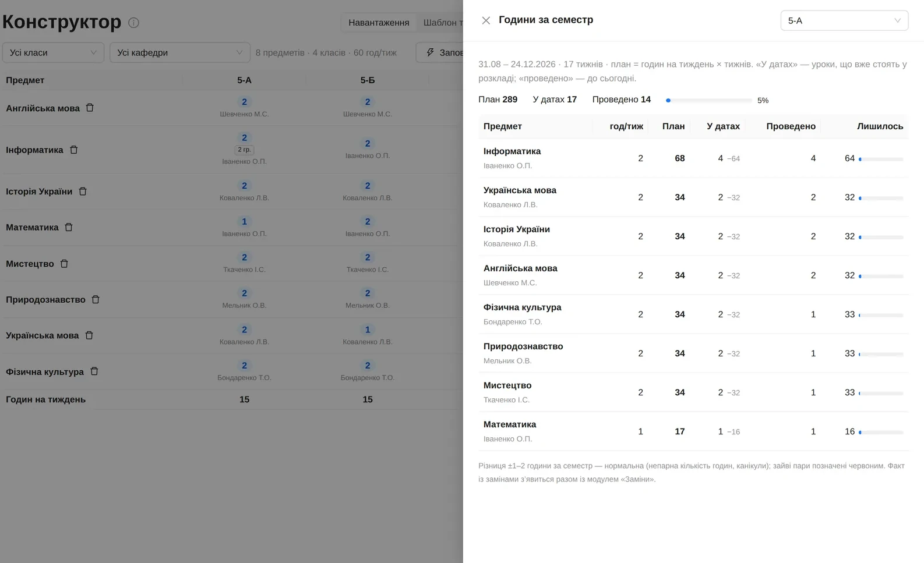Expand the 5-А class selector in the panel
Screen dimensions: 924x563
[844, 20]
